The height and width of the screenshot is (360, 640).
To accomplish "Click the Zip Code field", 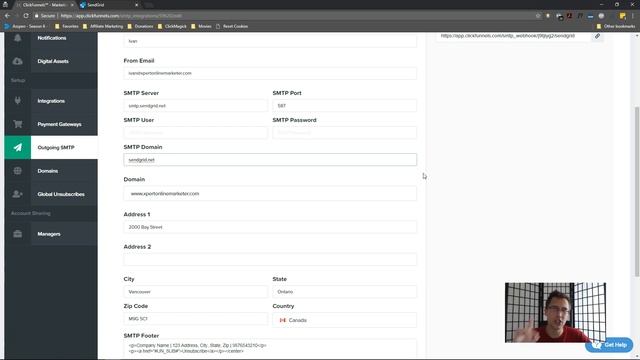I will pyautogui.click(x=196, y=319).
